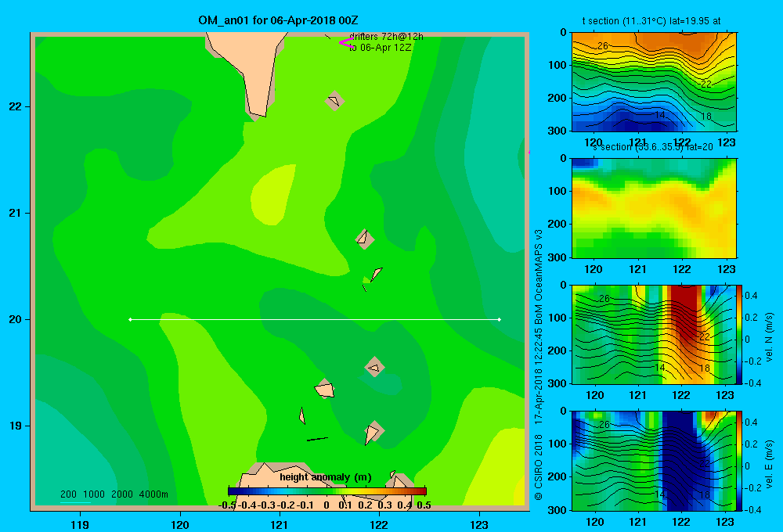Click the map title OM_an01 for 06-Apr-2018 00Z
The width and height of the screenshot is (783, 532).
[278, 20]
